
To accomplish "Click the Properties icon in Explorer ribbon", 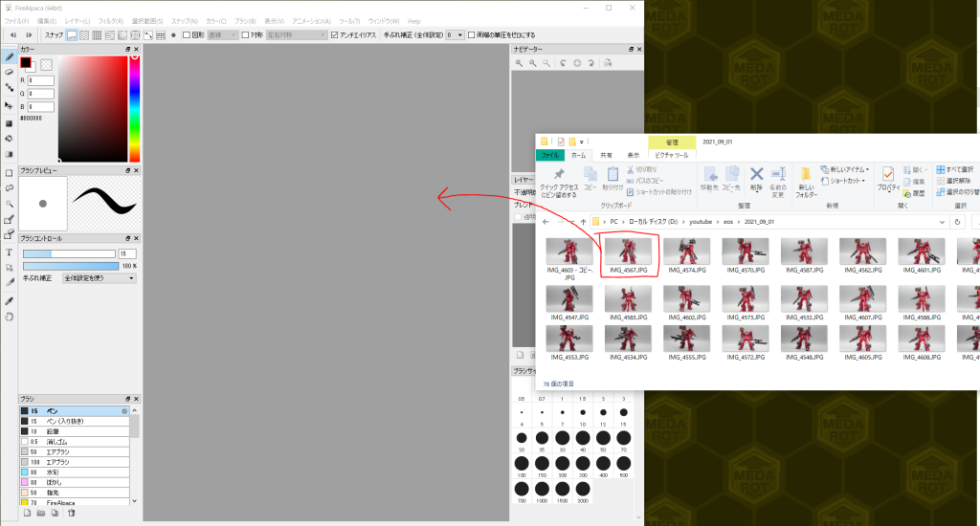I will coord(887,176).
